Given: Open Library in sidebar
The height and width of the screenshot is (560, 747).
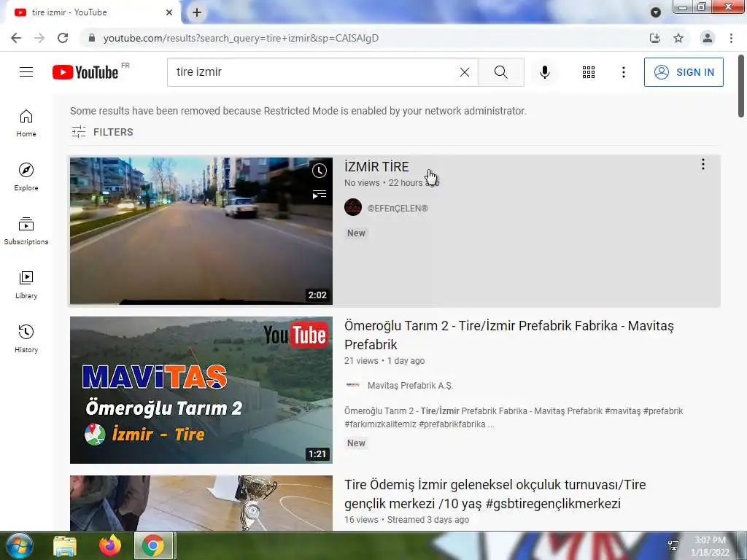Looking at the screenshot, I should pyautogui.click(x=26, y=285).
